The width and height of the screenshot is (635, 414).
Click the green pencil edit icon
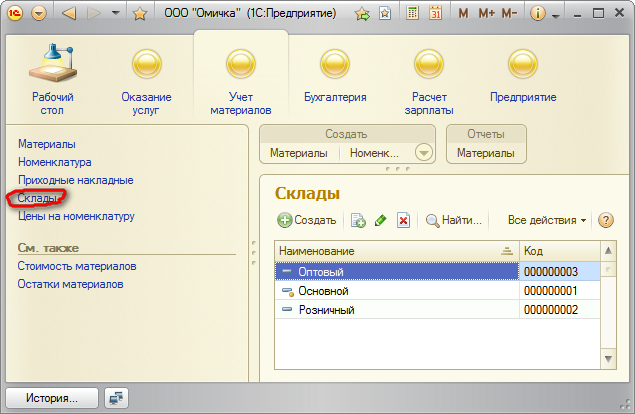coord(381,220)
